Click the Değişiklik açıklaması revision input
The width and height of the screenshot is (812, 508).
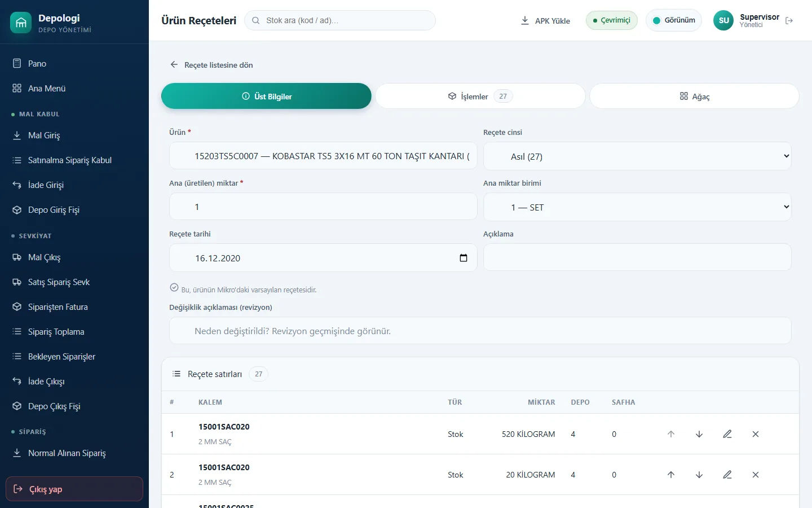point(480,331)
